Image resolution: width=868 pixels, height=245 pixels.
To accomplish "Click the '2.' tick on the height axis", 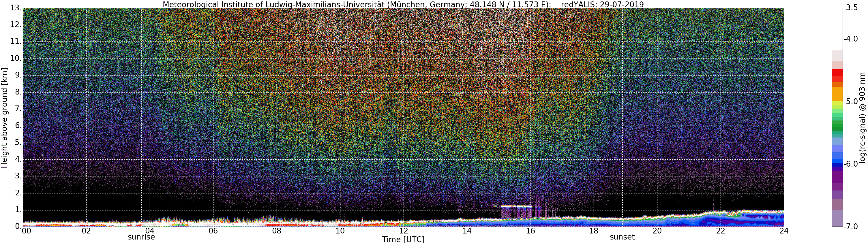I will (18, 193).
